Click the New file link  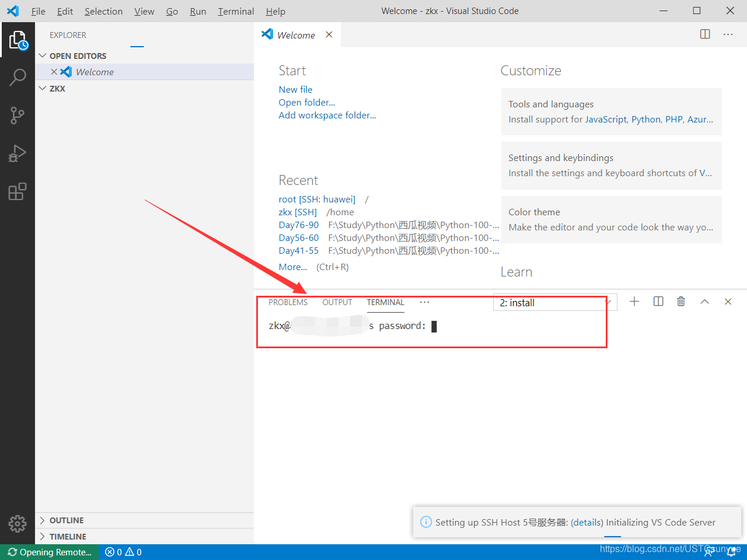tap(295, 89)
